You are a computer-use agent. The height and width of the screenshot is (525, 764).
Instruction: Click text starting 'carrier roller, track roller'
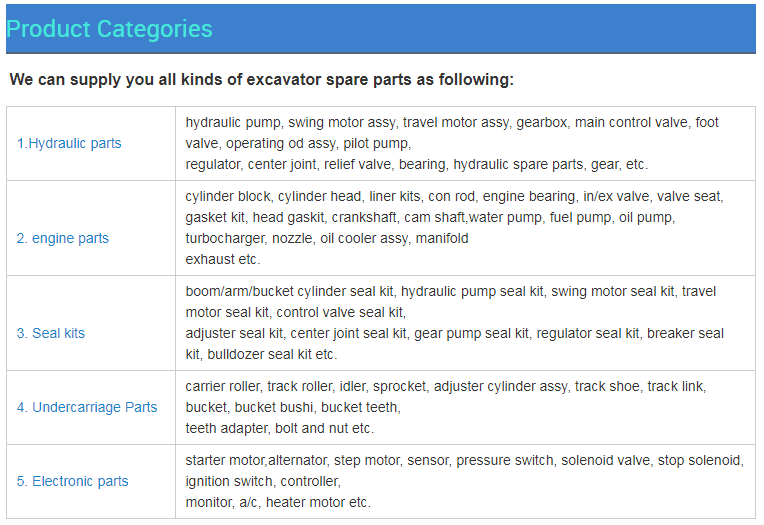(x=446, y=397)
